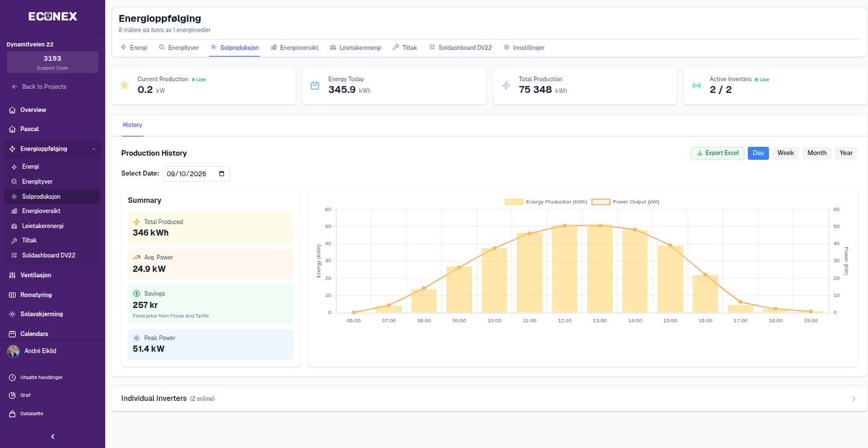The image size is (868, 448).
Task: Click the Solavskjerming sun icon in sidebar
Action: point(12,314)
